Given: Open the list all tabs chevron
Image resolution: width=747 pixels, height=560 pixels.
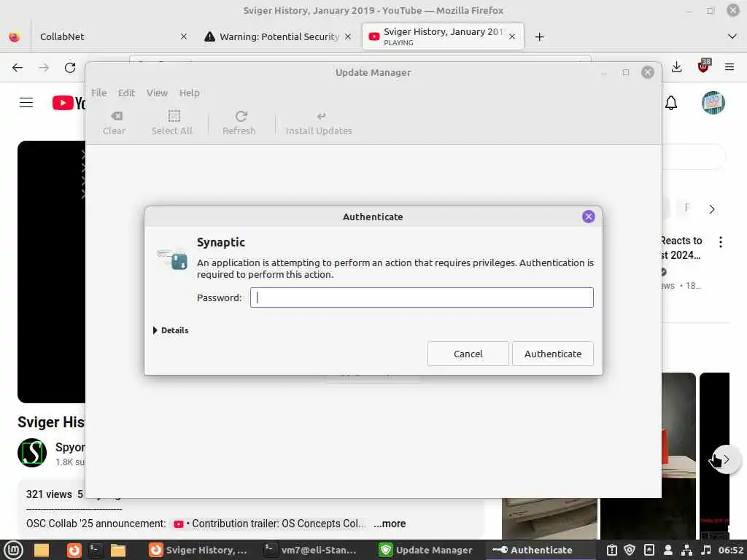Looking at the screenshot, I should [732, 36].
